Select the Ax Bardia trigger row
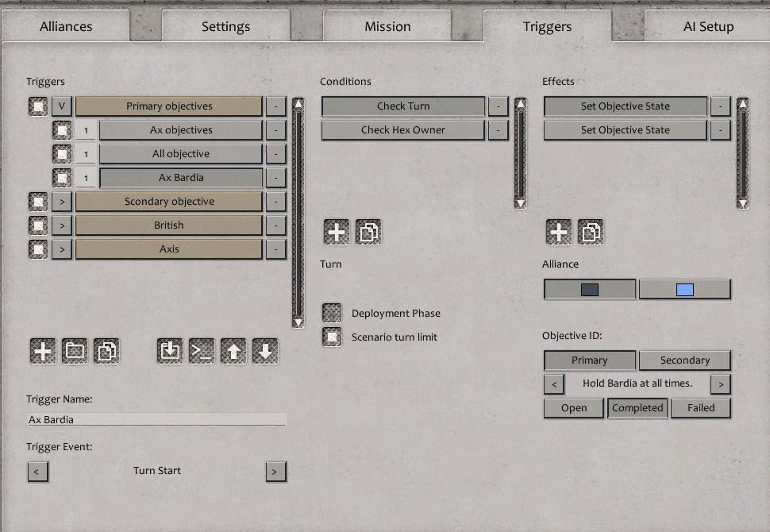Screen dimensions: 770x532 pyautogui.click(x=181, y=178)
